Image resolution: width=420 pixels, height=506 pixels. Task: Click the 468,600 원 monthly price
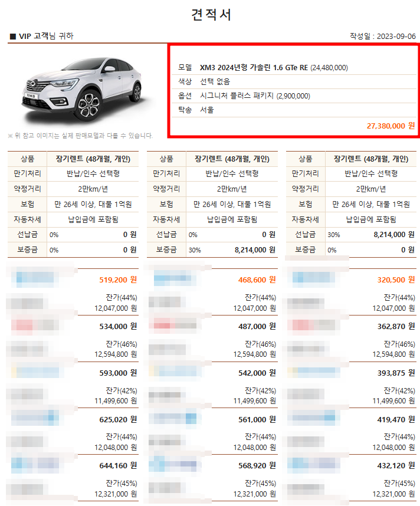[257, 280]
